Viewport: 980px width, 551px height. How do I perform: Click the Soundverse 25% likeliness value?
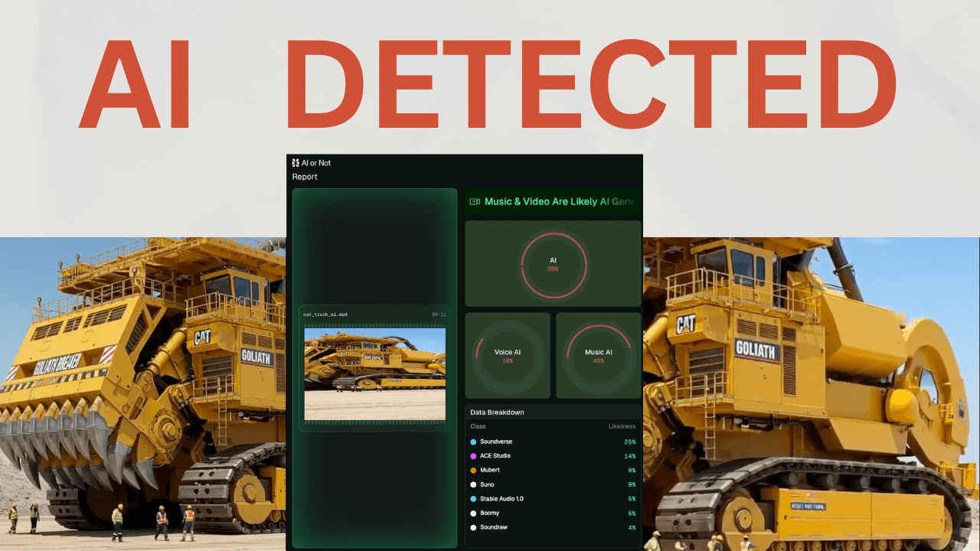[629, 442]
